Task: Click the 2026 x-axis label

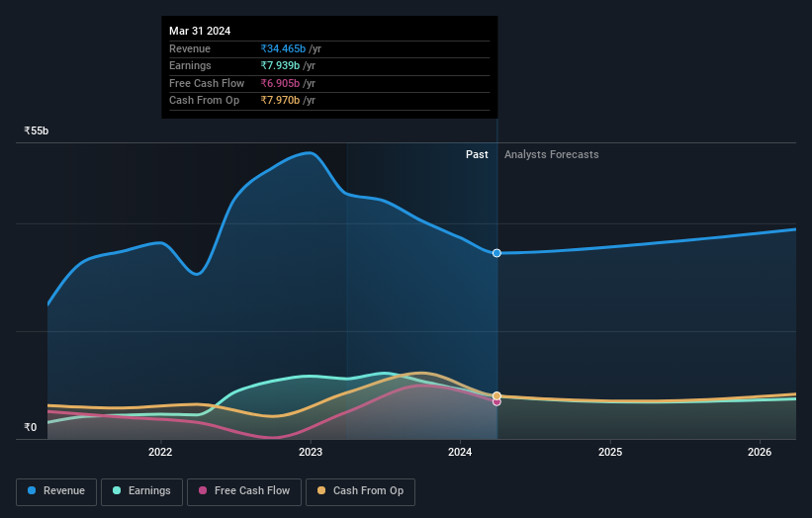Action: click(x=760, y=452)
